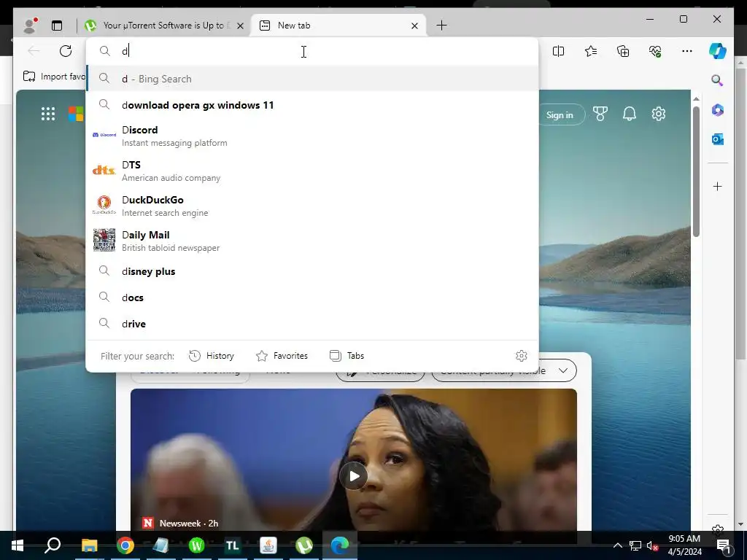The height and width of the screenshot is (560, 747).
Task: Toggle split screen icon
Action: pyautogui.click(x=558, y=51)
